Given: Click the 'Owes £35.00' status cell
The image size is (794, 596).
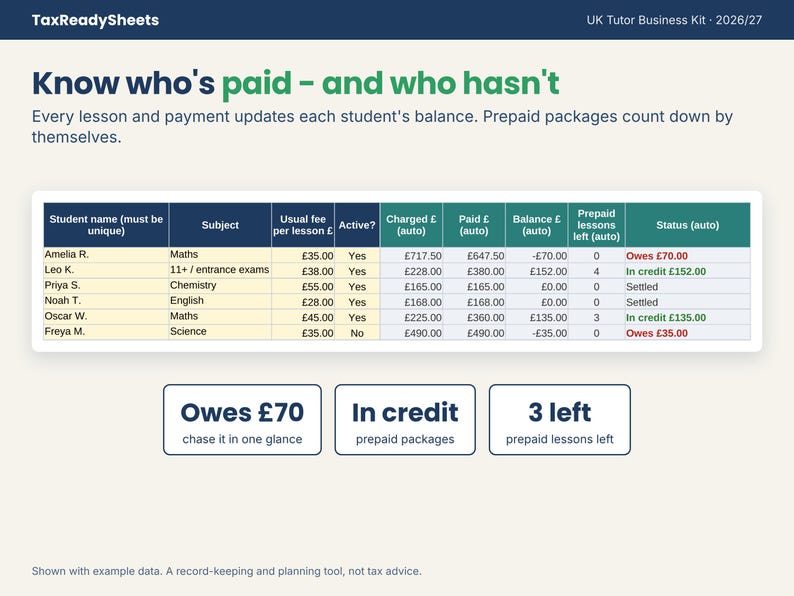Looking at the screenshot, I should (688, 333).
